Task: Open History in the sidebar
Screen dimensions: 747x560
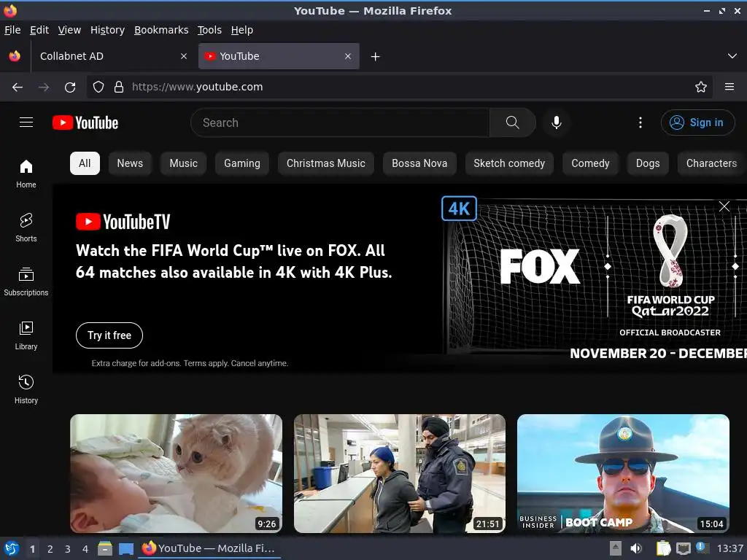Action: tap(26, 389)
